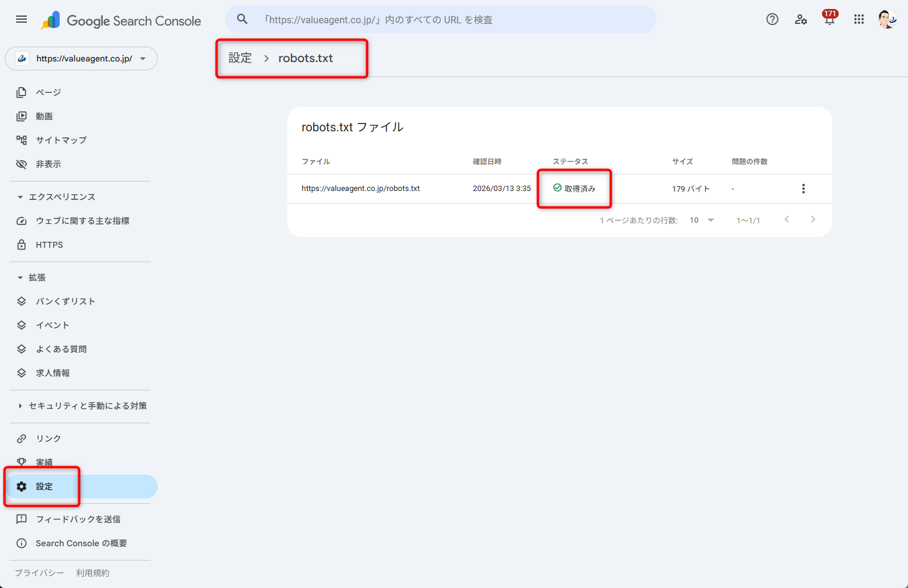The image size is (908, 588).
Task: Open three-dot menu for robots.txt row
Action: (803, 189)
